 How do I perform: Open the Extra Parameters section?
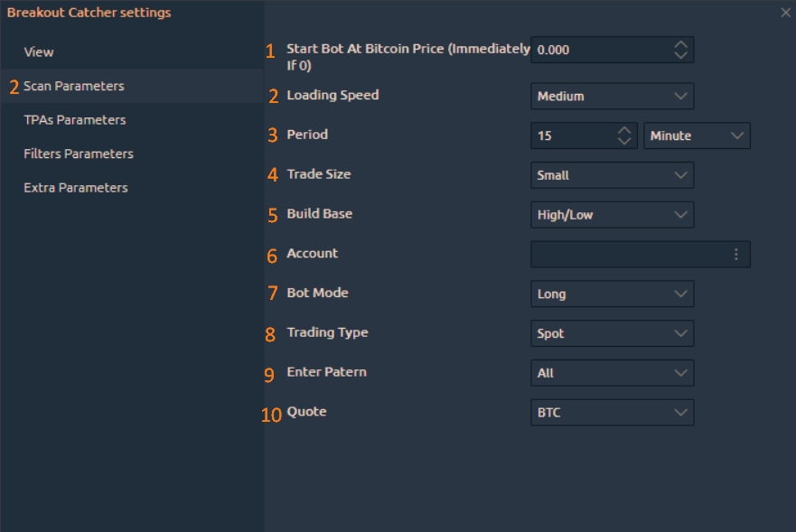tap(76, 188)
